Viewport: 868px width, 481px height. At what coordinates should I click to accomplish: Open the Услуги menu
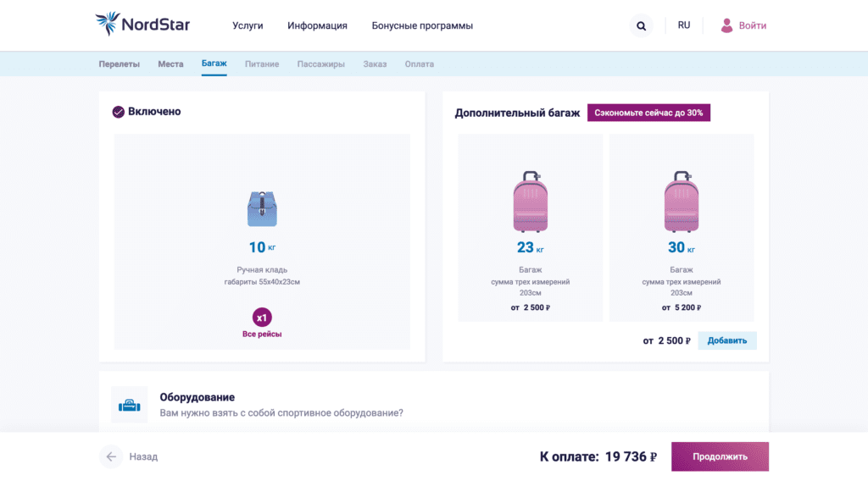pyautogui.click(x=248, y=26)
